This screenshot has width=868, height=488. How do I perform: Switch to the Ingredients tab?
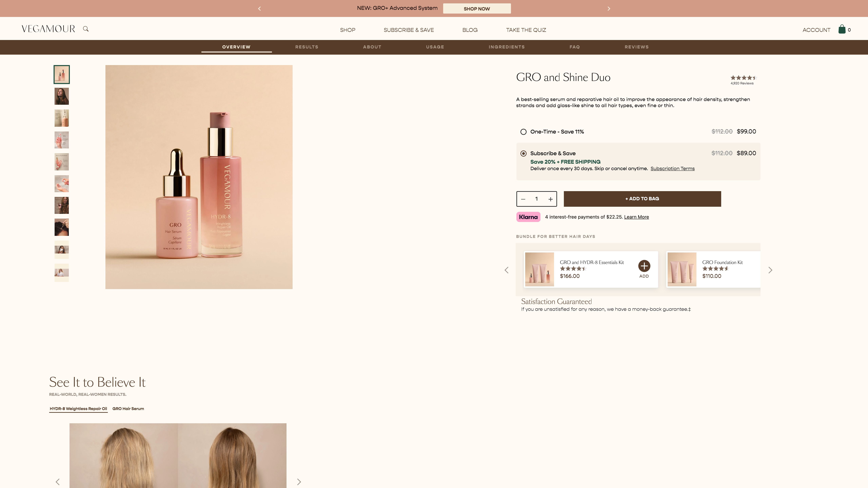[506, 47]
